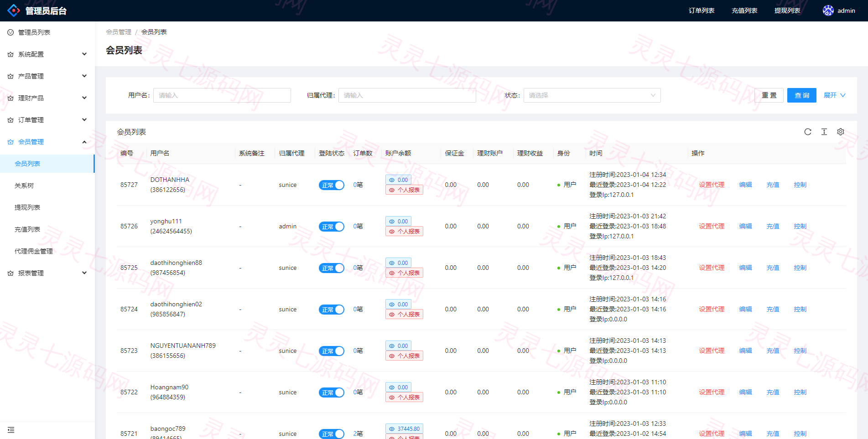This screenshot has height=439, width=868.
Task: Select 关系树 in the sidebar
Action: [24, 186]
